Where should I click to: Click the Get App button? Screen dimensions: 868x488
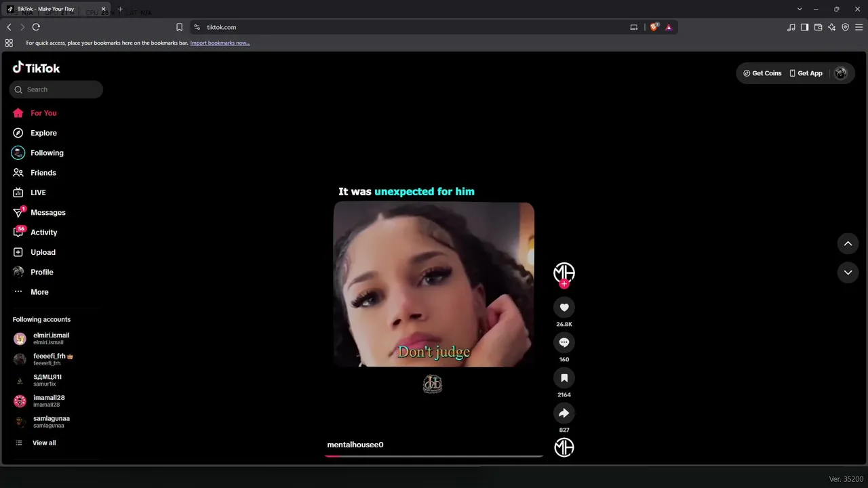806,73
